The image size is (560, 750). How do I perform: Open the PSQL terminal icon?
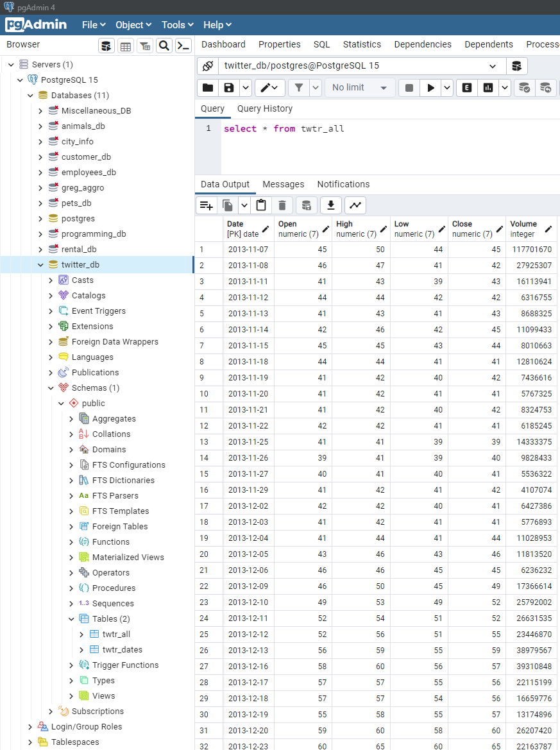click(x=183, y=46)
